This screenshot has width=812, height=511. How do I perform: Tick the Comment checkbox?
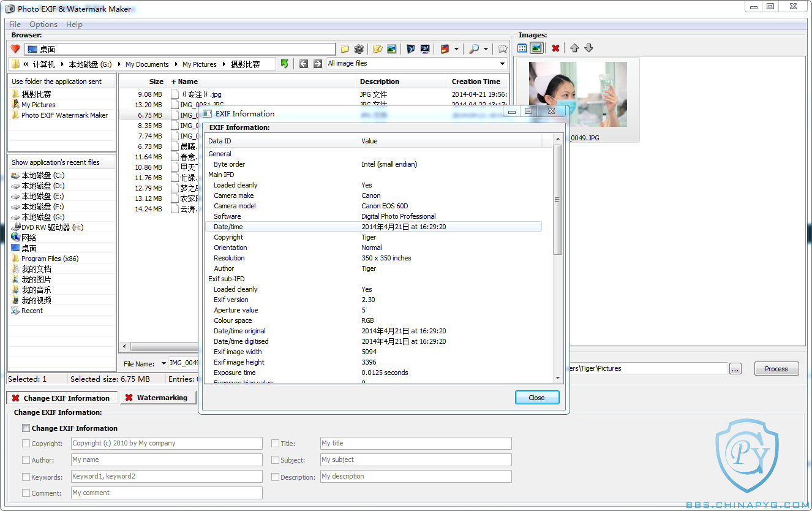tap(26, 493)
